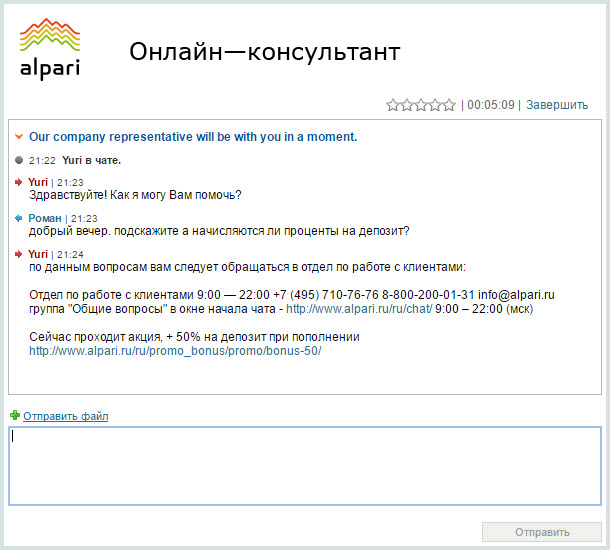Click the grey status dot beside 'Yuri в чате'
610x550 pixels.
[19, 160]
